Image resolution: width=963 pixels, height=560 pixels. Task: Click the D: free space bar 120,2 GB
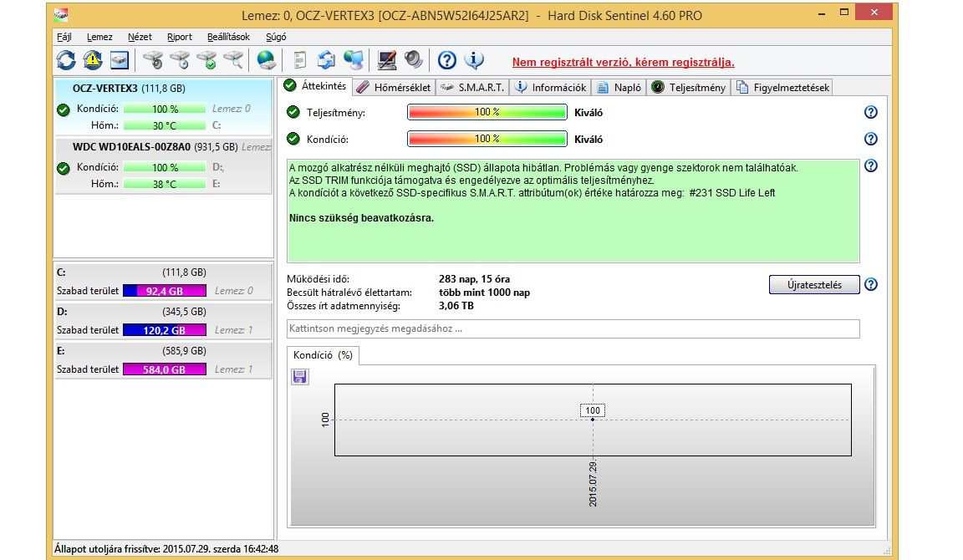point(165,330)
